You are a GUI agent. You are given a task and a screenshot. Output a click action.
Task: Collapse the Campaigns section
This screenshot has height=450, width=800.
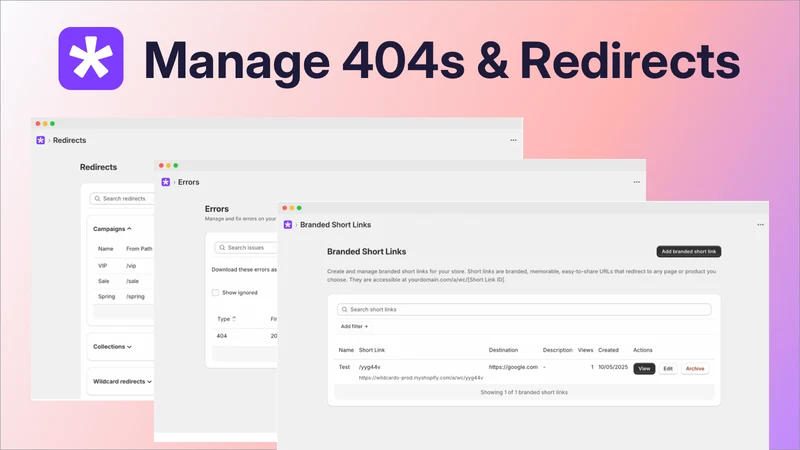click(x=112, y=229)
